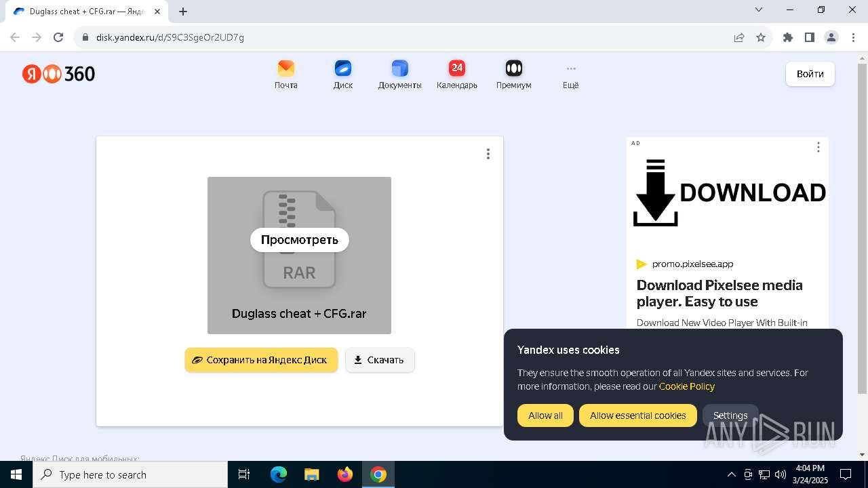Screen dimensions: 868x488
Task: Bookmark this page with the star
Action: [761, 37]
